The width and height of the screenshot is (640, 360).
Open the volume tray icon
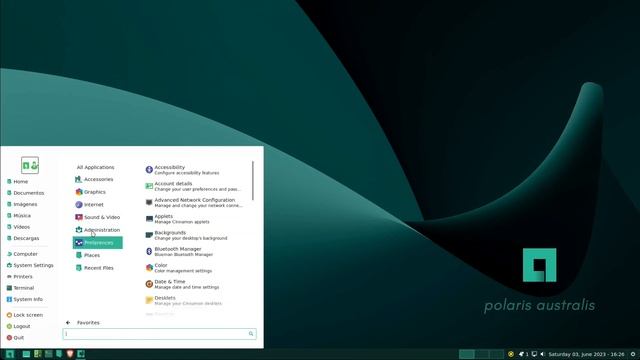coord(542,354)
